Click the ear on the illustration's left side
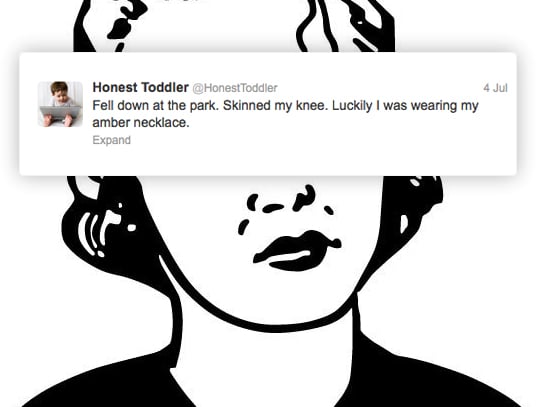Image resolution: width=541 pixels, height=407 pixels. (x=100, y=229)
